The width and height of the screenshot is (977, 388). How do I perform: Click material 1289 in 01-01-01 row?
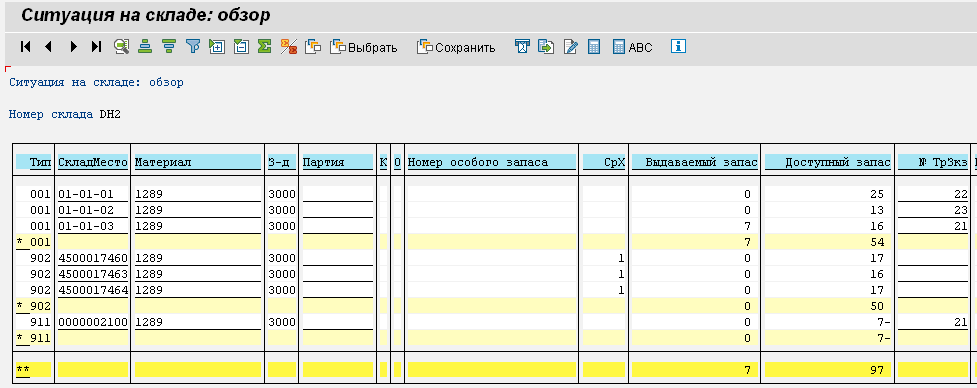pyautogui.click(x=198, y=194)
